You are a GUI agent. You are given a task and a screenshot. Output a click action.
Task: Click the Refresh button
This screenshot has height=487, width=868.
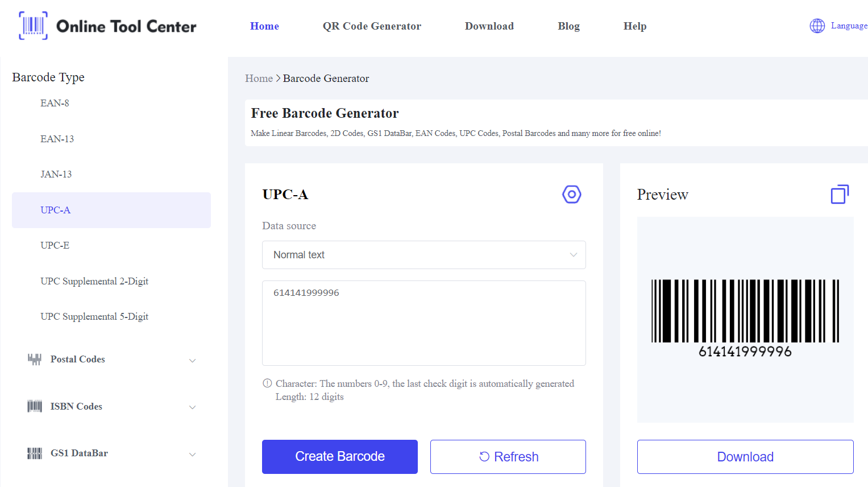tap(508, 457)
